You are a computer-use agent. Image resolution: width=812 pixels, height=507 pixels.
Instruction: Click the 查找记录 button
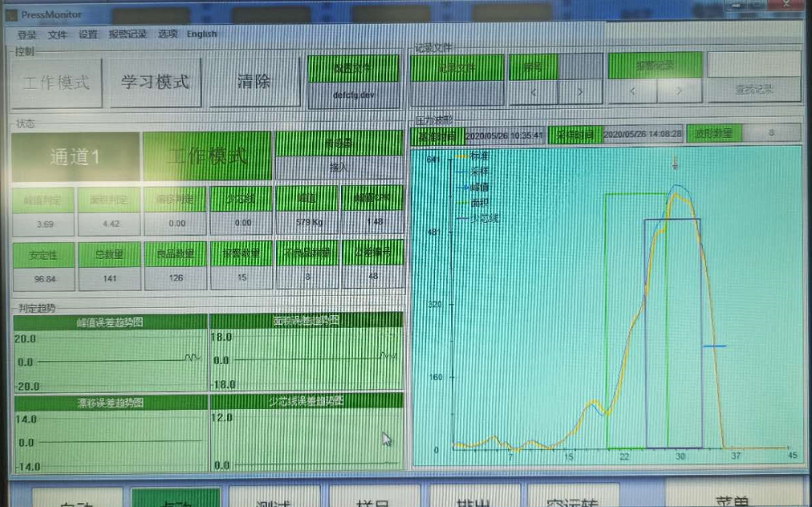753,90
